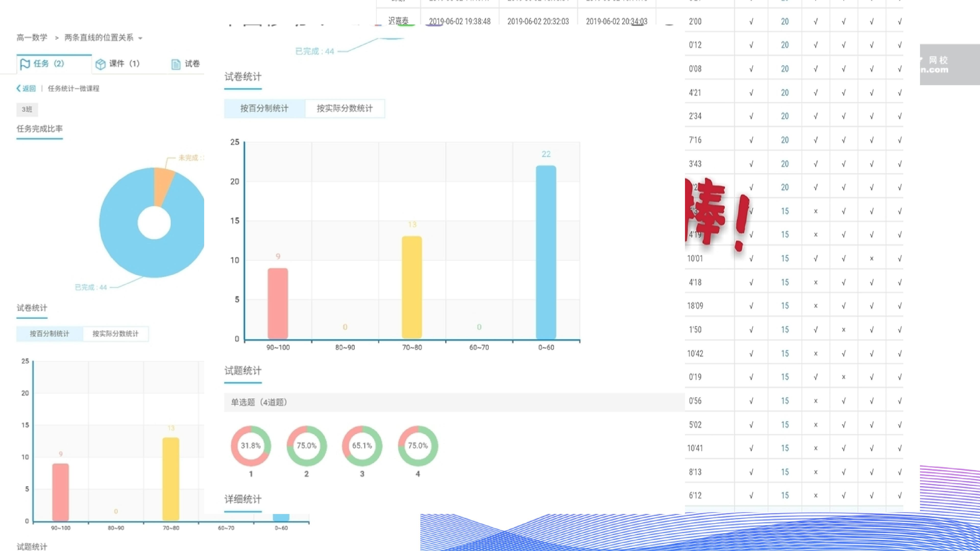Open the question 4 donut chart
980x551 pixels.
click(418, 446)
